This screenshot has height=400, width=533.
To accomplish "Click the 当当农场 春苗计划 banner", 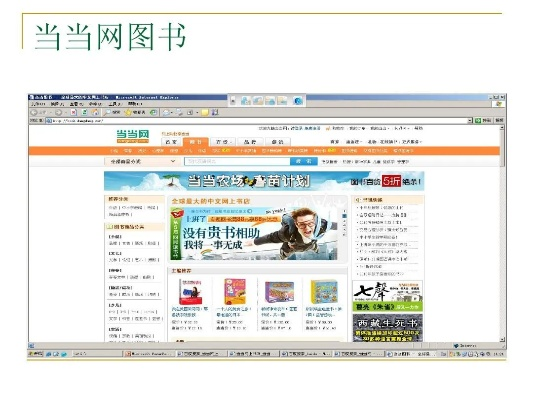I will pyautogui.click(x=264, y=181).
